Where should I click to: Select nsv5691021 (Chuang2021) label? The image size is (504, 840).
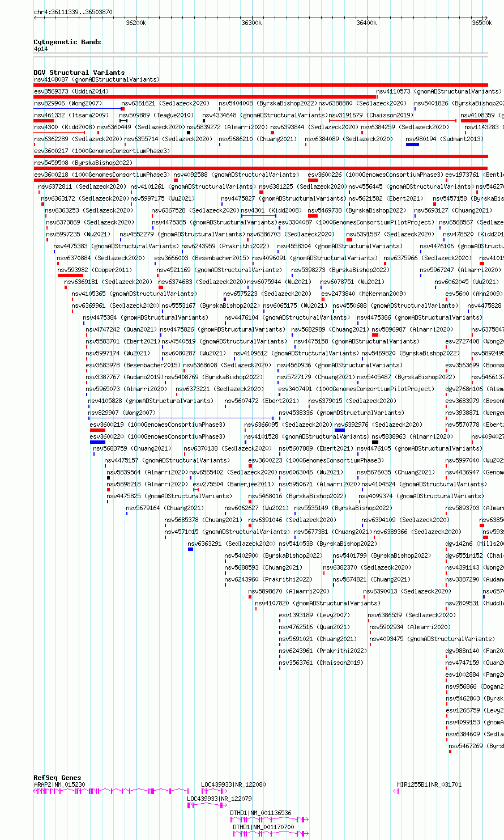tap(318, 639)
